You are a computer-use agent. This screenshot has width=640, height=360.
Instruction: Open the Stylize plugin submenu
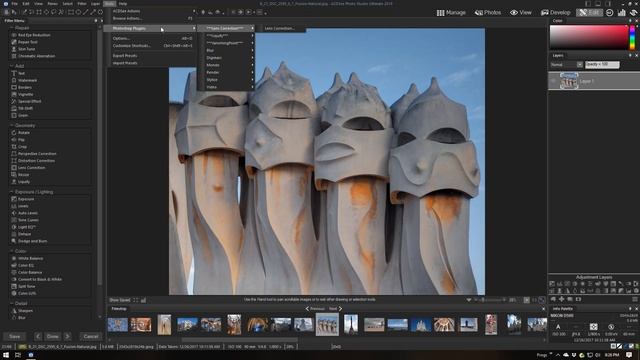tap(226, 80)
